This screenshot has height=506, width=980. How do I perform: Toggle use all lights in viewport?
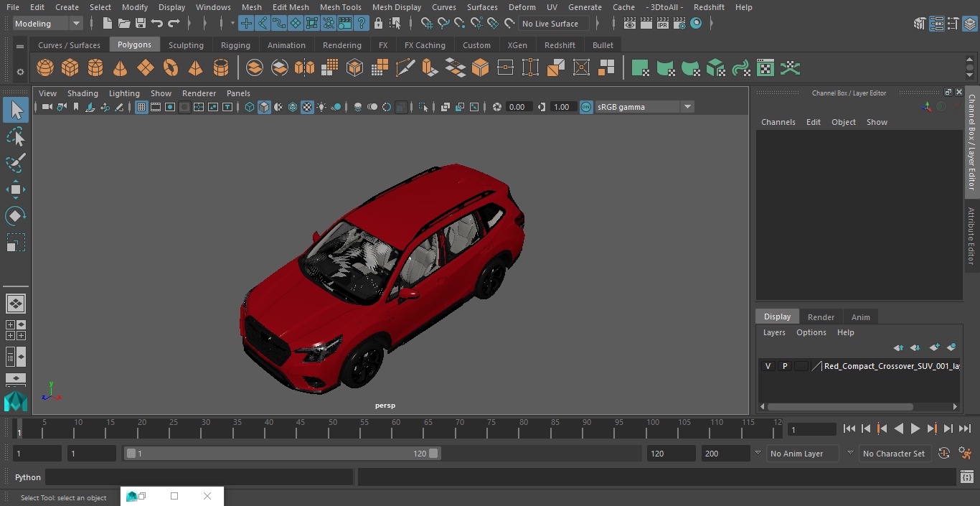[x=321, y=107]
